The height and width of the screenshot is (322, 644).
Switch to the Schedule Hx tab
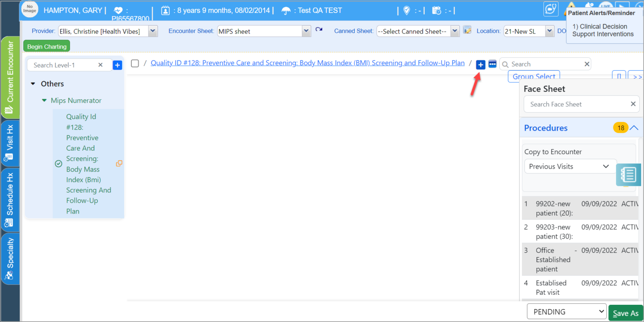click(10, 200)
